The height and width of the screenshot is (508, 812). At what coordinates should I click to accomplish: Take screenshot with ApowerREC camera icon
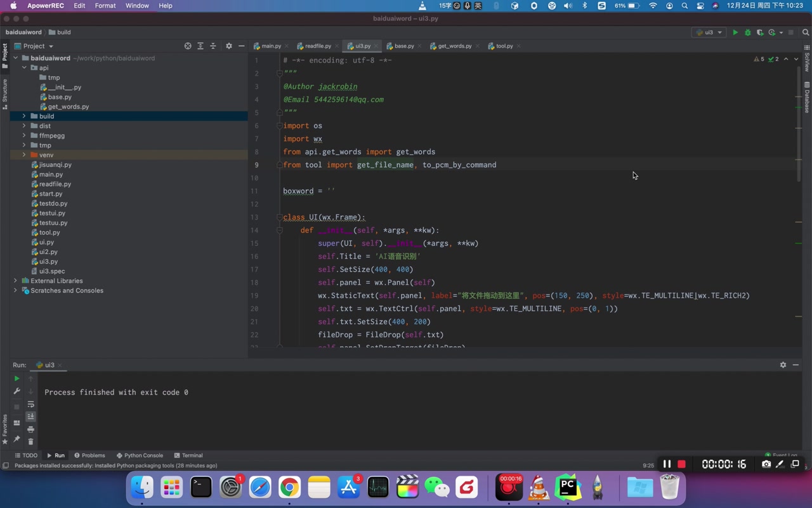tap(766, 464)
